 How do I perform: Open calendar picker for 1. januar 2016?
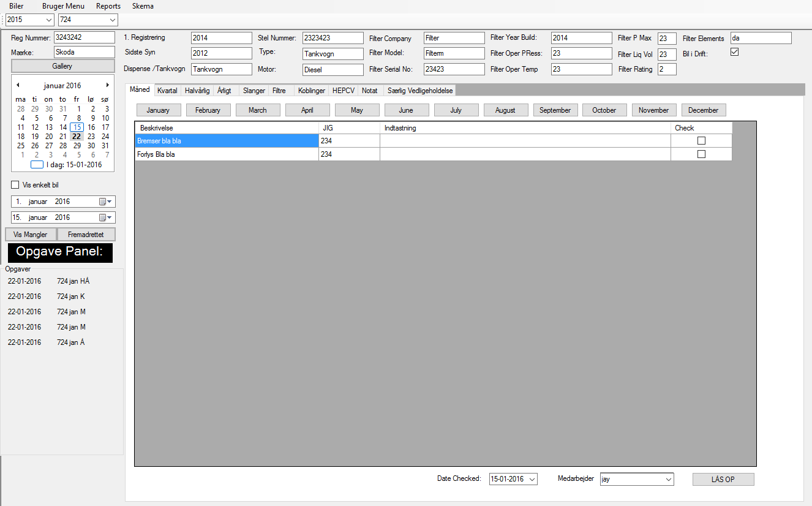pos(105,202)
